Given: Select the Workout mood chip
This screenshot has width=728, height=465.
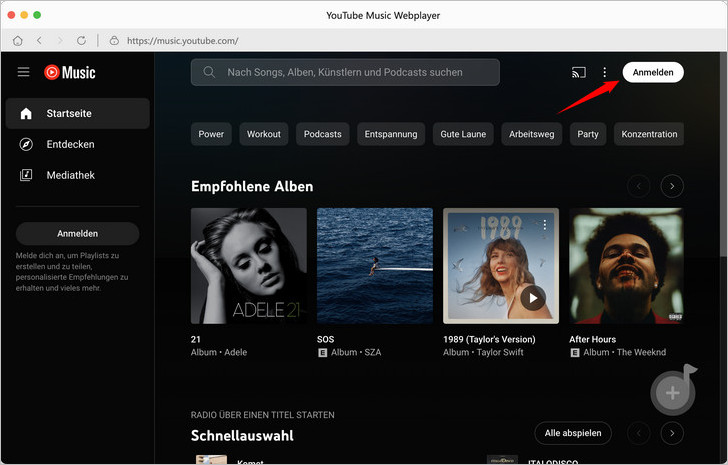Looking at the screenshot, I should 264,134.
